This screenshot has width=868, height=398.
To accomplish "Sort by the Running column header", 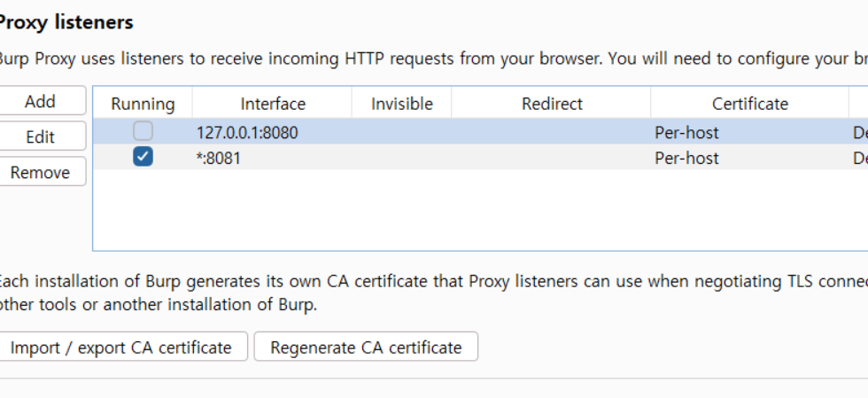I will pos(143,104).
